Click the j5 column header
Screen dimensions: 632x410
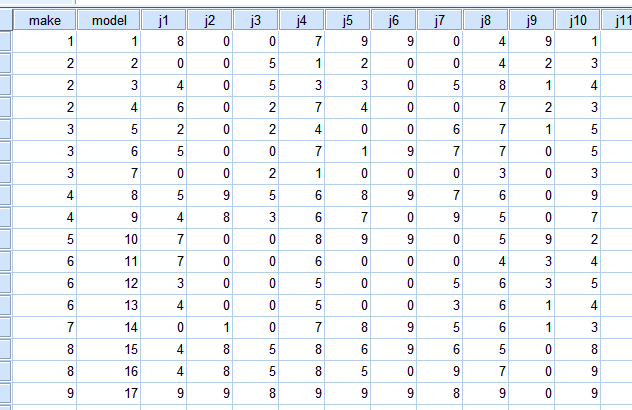coord(347,20)
